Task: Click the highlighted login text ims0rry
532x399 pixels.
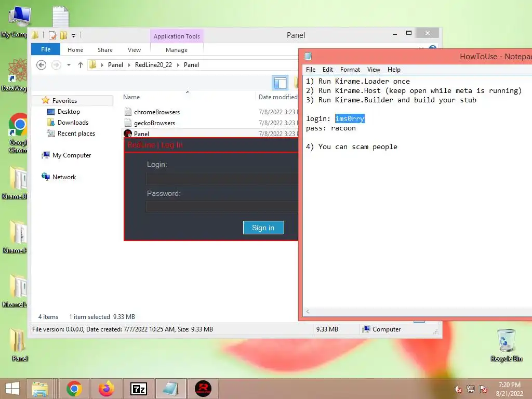Action: [350, 118]
